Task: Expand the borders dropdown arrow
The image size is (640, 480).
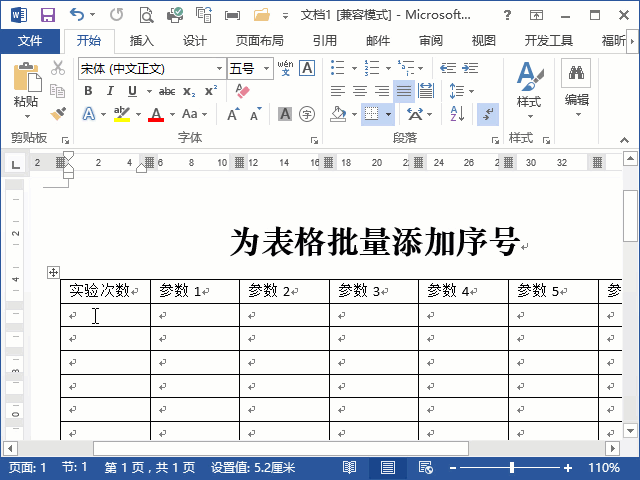Action: pos(388,114)
